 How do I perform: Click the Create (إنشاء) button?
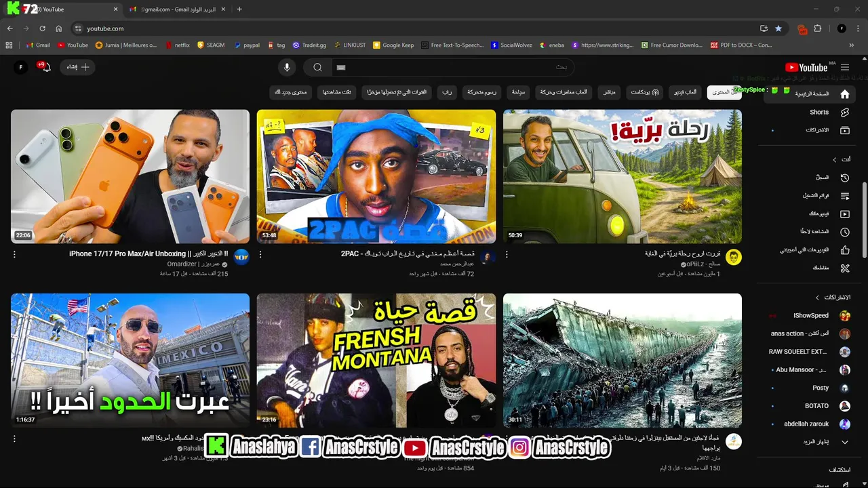[x=77, y=67]
